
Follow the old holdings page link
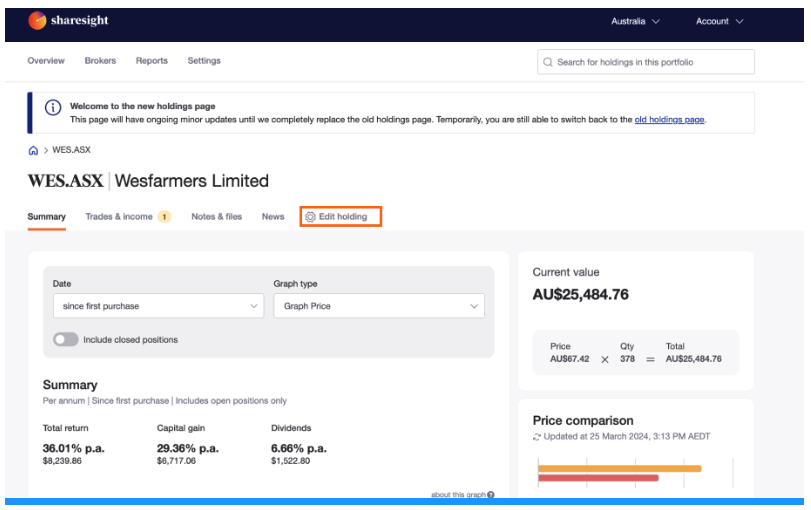tap(669, 119)
